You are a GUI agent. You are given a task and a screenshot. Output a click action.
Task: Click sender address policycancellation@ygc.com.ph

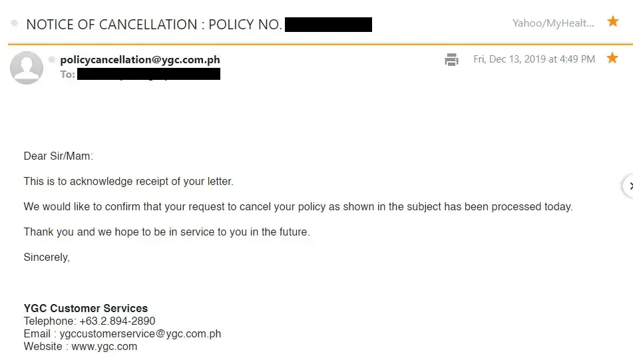point(140,59)
